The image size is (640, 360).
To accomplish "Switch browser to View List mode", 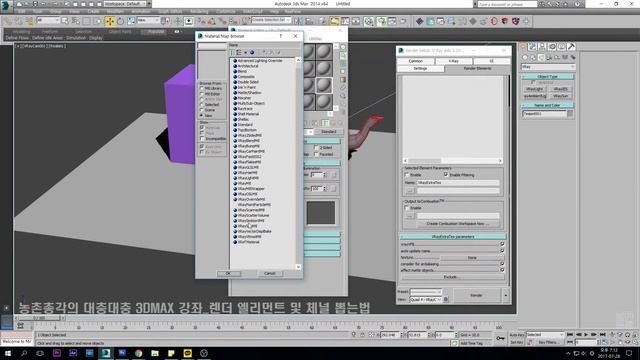I will coord(232,52).
